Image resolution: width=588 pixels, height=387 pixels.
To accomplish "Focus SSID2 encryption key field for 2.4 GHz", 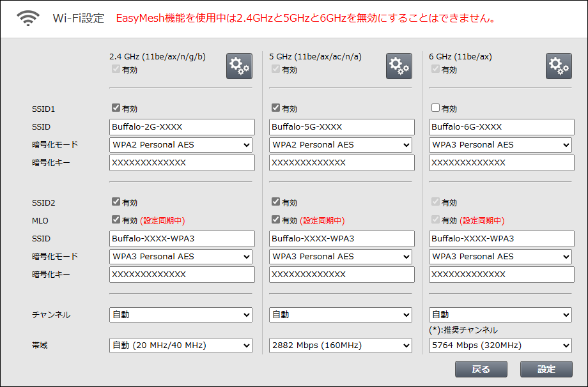I will tap(182, 275).
